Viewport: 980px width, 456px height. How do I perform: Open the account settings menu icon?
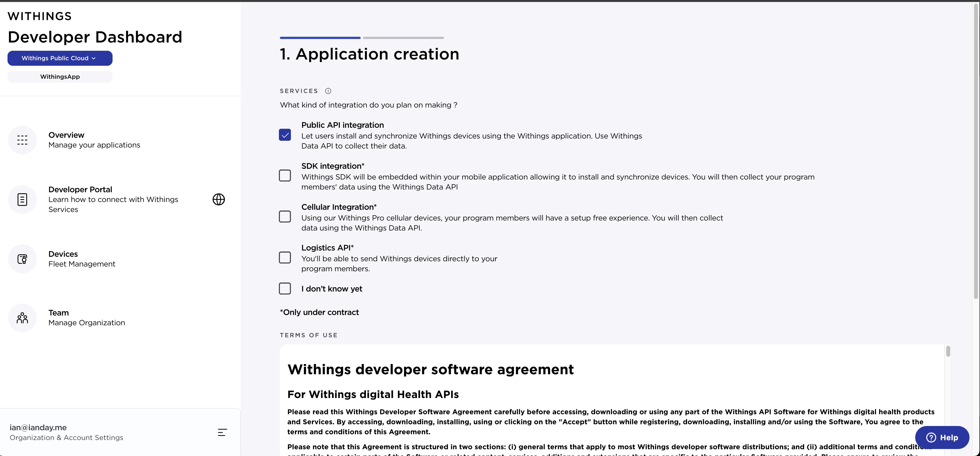(x=223, y=432)
